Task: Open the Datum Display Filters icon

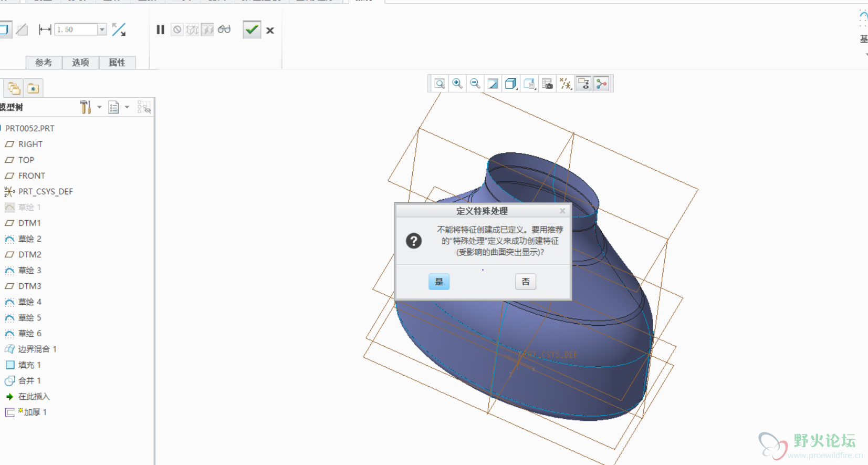Action: [566, 84]
